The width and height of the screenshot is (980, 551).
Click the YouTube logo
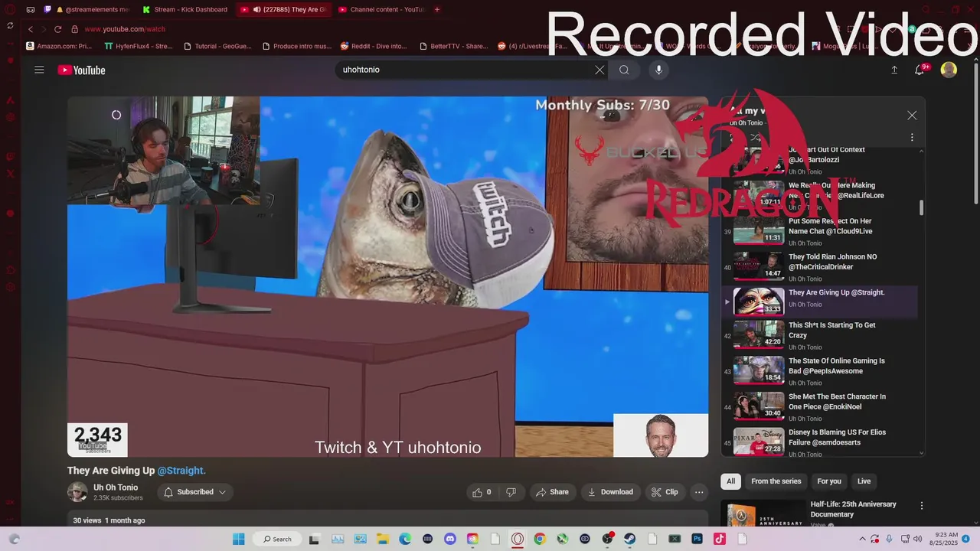coord(81,70)
